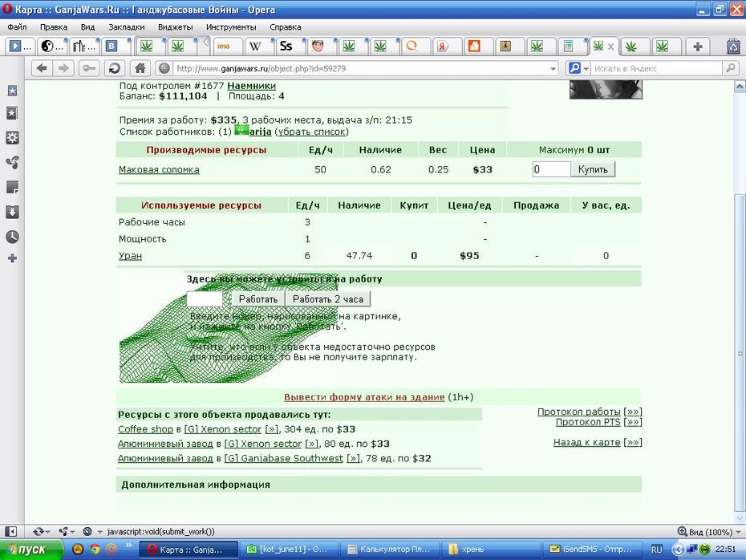
Task: Launch Chrome from the quick launch bar
Action: (x=95, y=550)
